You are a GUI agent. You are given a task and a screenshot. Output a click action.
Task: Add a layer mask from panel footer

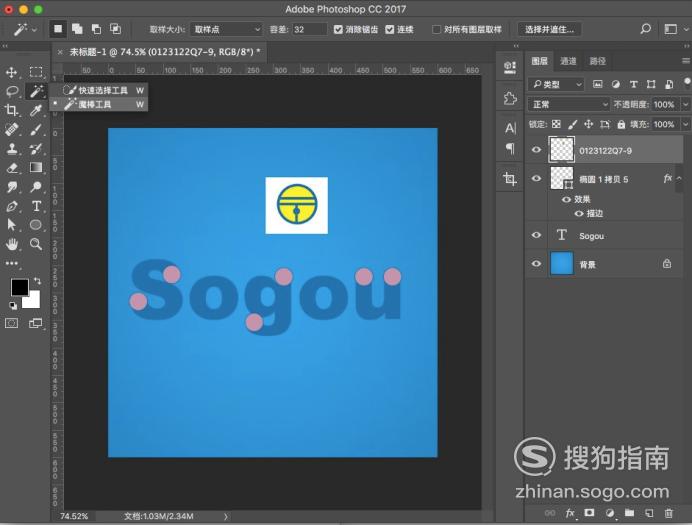[x=589, y=513]
